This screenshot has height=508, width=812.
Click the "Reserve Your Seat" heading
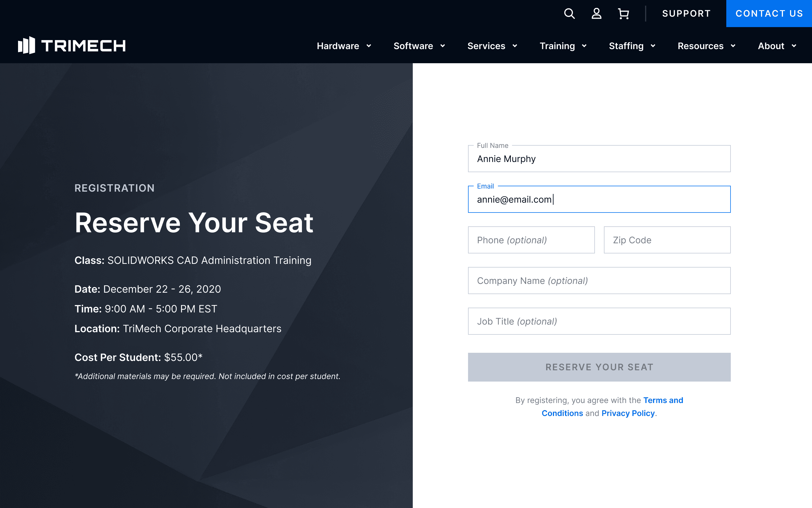coord(194,223)
